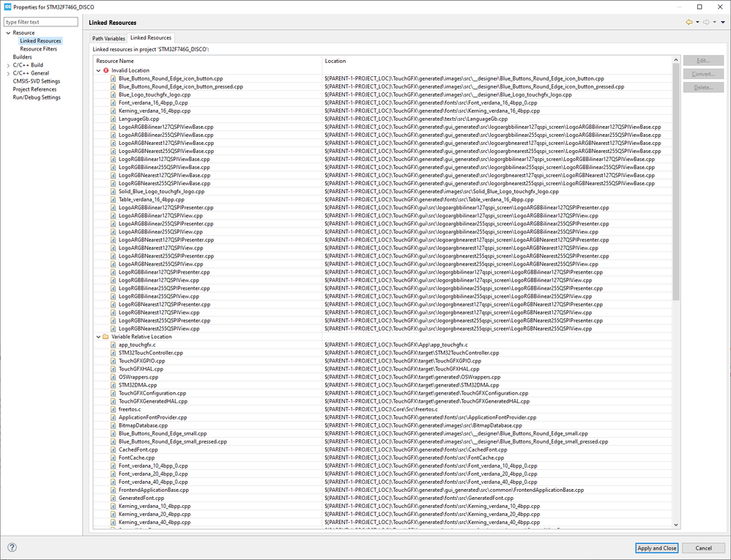The width and height of the screenshot is (731, 560).
Task: Collapse the Invalid Location group
Action: (98, 70)
